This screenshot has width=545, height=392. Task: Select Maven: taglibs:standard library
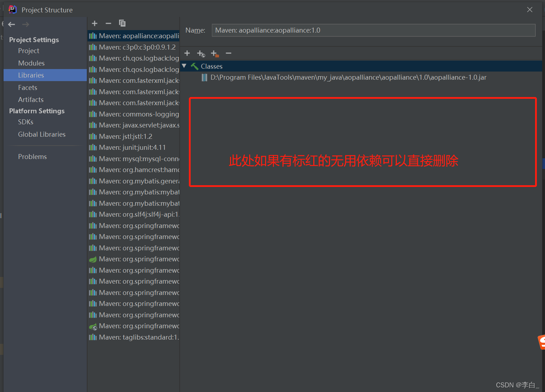click(134, 337)
